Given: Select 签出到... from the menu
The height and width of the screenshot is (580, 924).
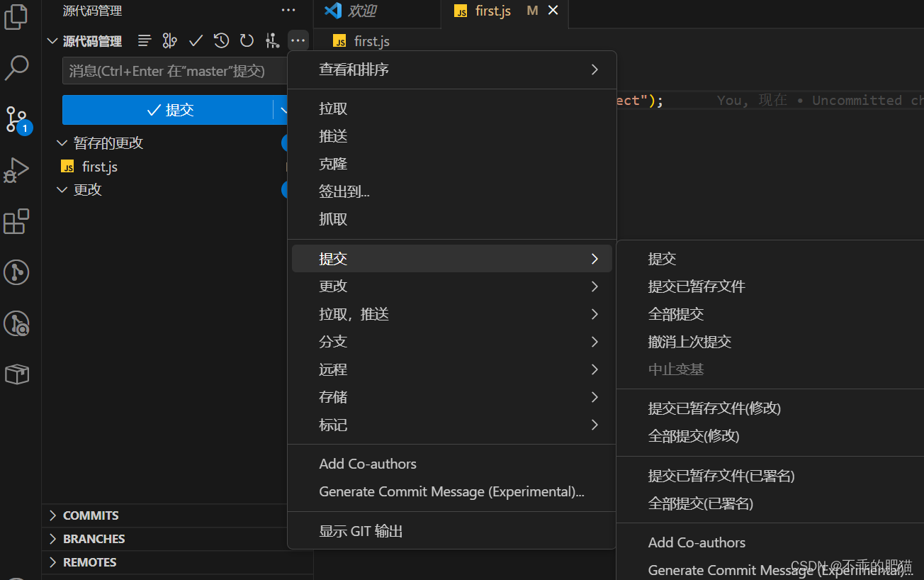Looking at the screenshot, I should (x=451, y=191).
